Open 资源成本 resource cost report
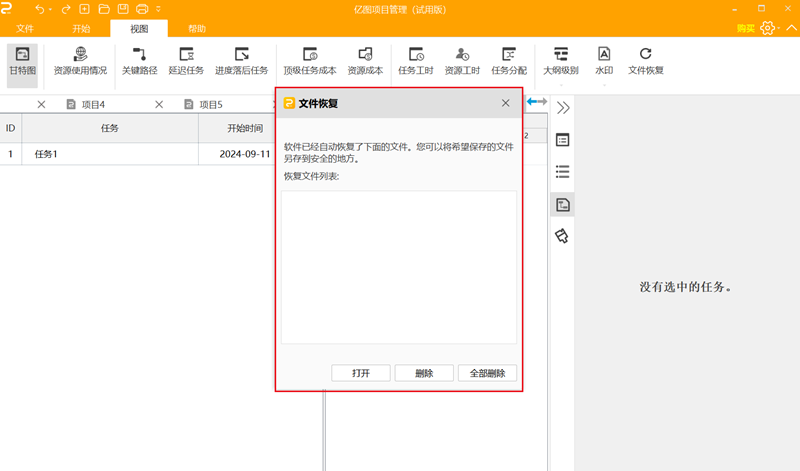800x471 pixels. click(365, 62)
